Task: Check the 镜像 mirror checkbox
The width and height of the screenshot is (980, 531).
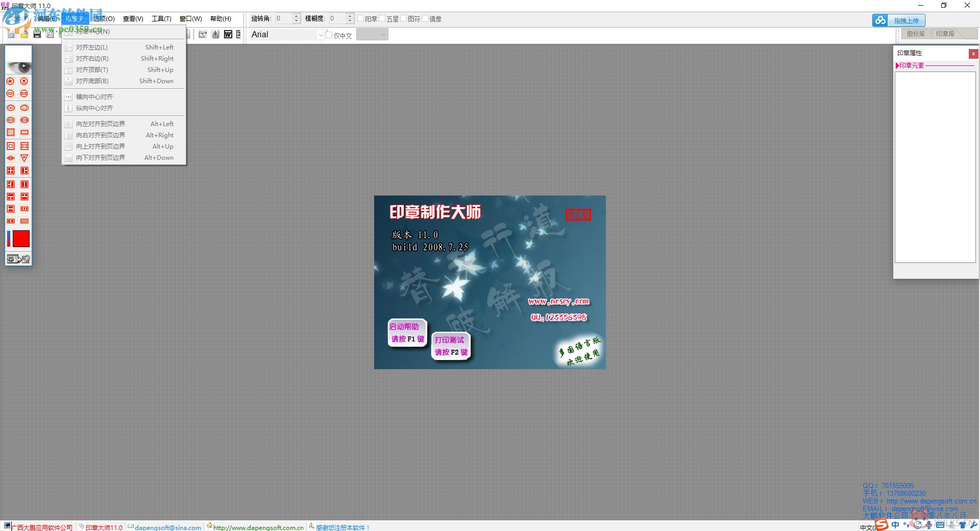Action: tap(425, 18)
